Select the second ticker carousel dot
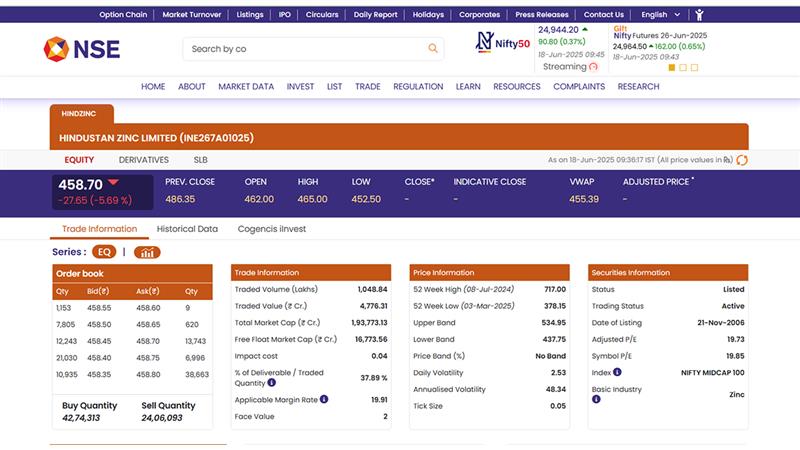Screen dimensions: 800x450 click(685, 68)
